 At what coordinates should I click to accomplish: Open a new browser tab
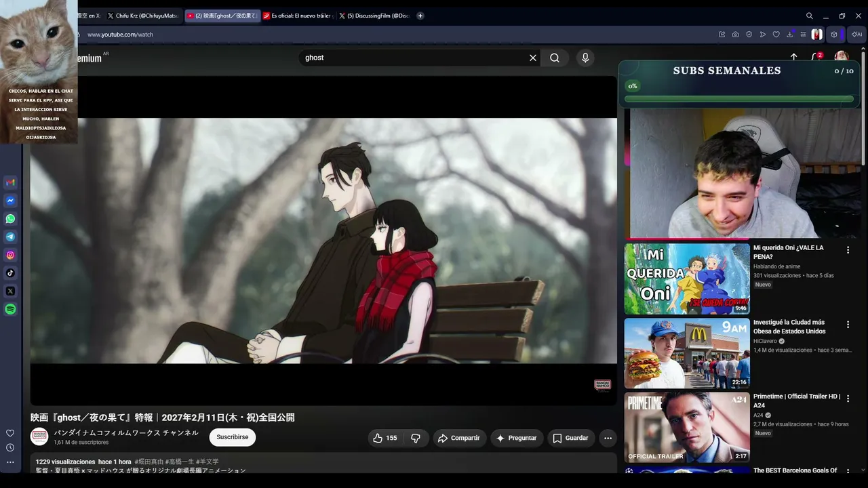[x=420, y=16]
